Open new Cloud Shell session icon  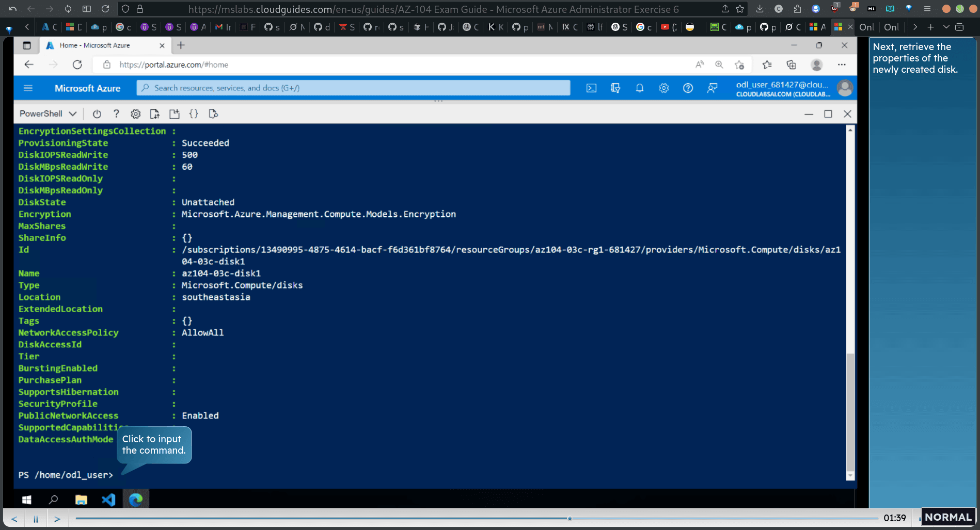[x=174, y=114]
